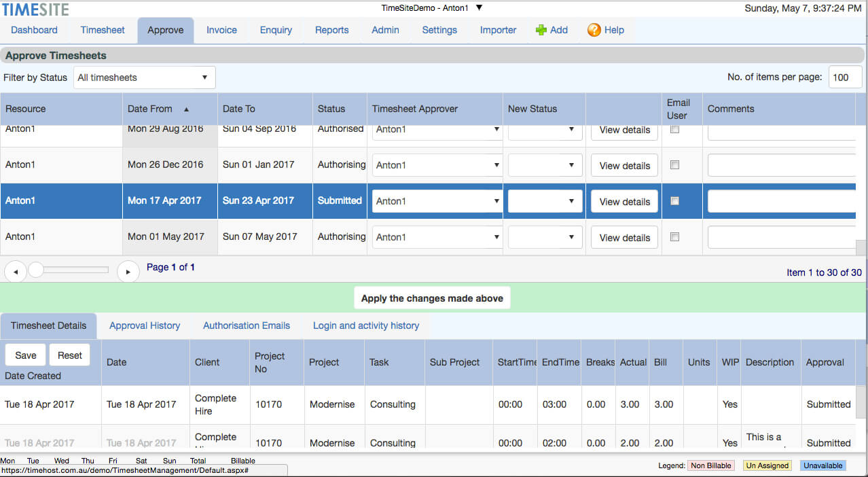Click the green plus Add icon
This screenshot has height=477, width=868.
(541, 30)
